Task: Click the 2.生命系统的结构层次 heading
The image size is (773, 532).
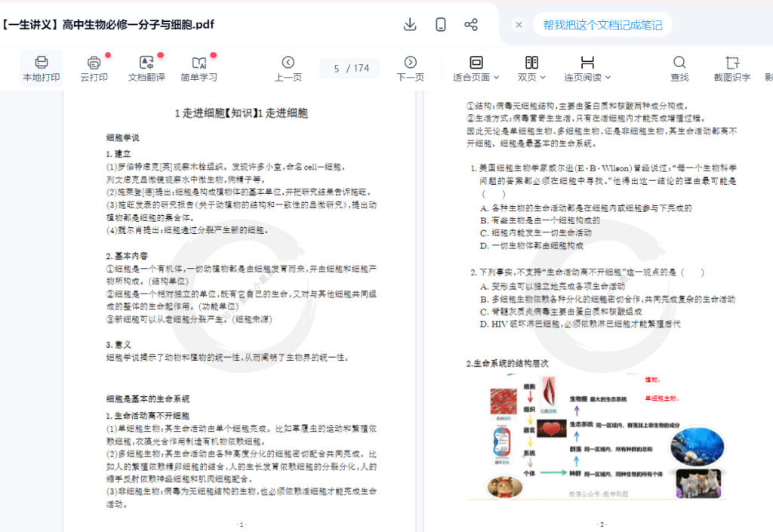Action: coord(507,364)
